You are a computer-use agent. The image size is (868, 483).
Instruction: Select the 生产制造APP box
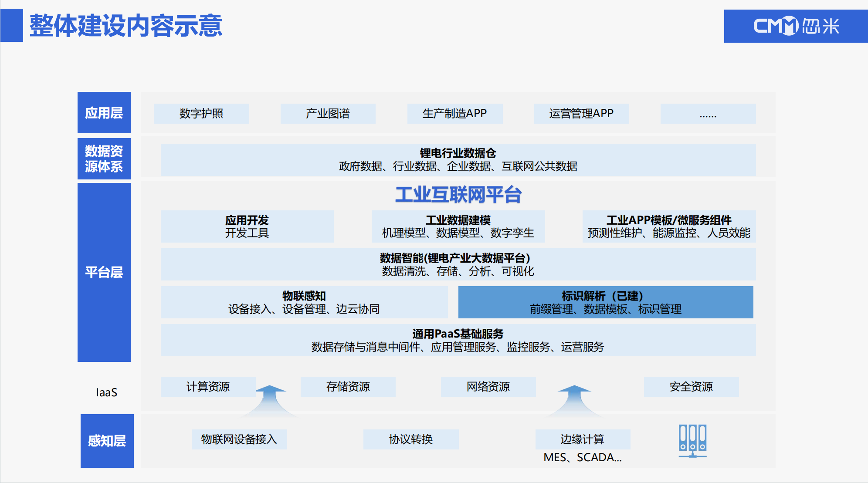pyautogui.click(x=454, y=114)
